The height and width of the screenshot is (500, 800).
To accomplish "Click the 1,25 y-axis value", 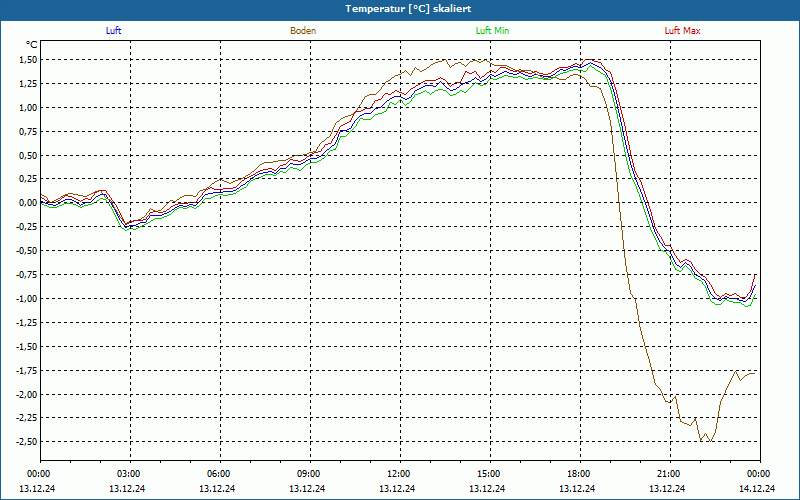I will pyautogui.click(x=28, y=84).
